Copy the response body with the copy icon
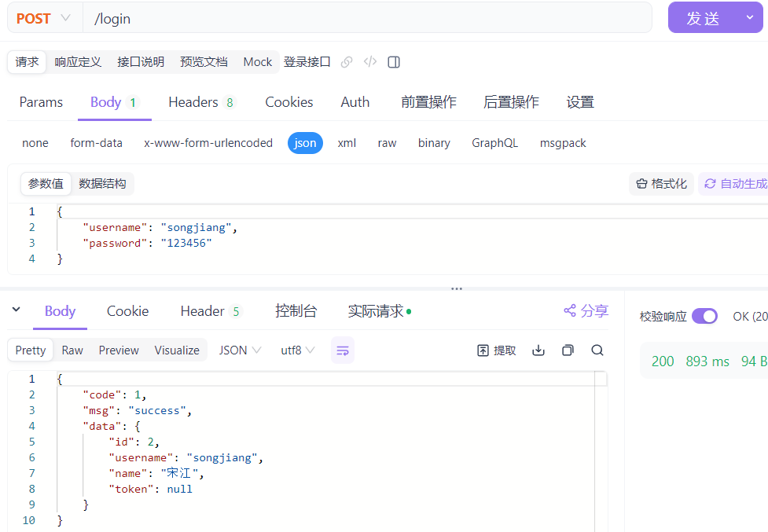This screenshot has height=532, width=768. pyautogui.click(x=568, y=350)
